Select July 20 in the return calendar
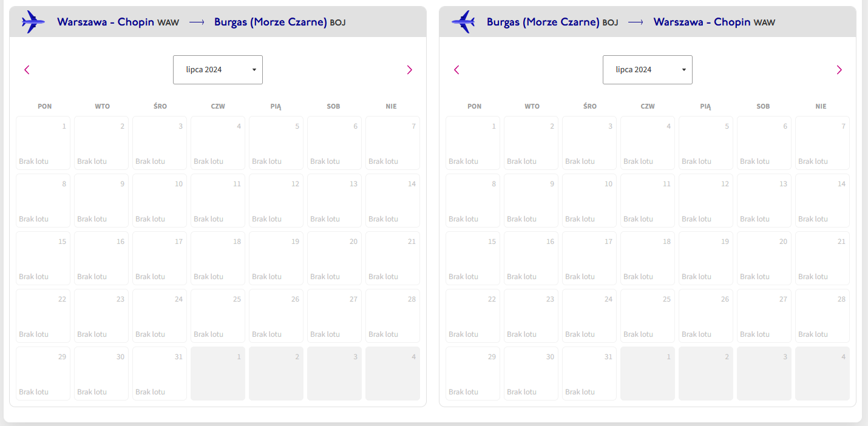This screenshot has width=868, height=426. point(764,258)
